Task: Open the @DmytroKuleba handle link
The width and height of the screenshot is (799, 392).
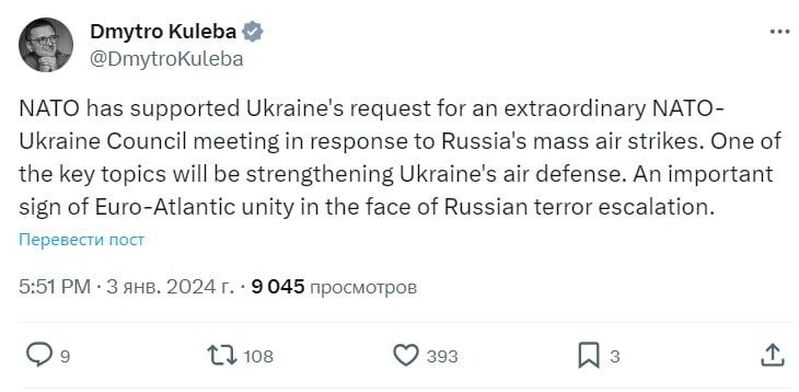Action: [167, 59]
